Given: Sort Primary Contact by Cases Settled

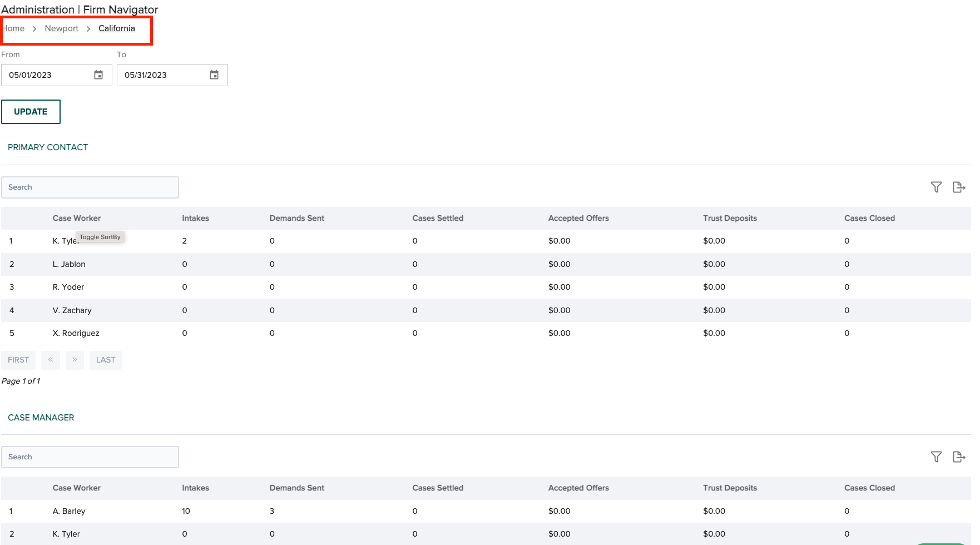Looking at the screenshot, I should coord(438,219).
